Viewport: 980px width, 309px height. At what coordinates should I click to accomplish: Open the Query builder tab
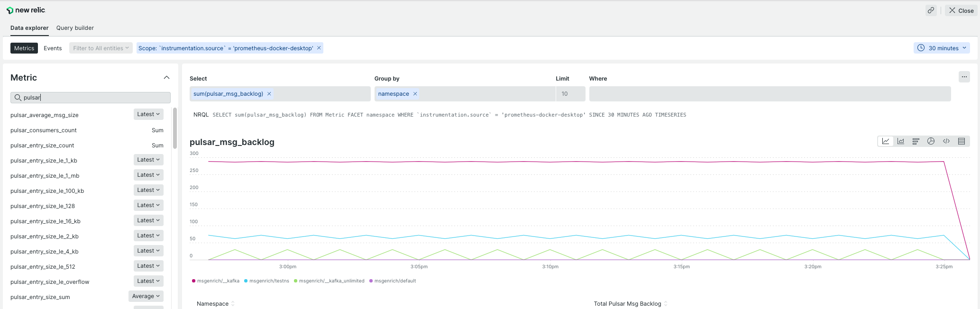click(x=75, y=28)
